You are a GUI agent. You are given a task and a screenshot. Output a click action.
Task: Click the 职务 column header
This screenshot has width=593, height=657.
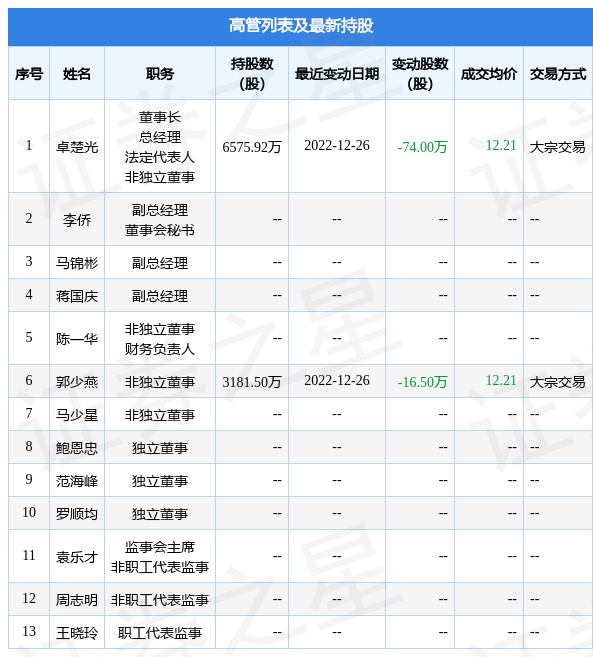pyautogui.click(x=160, y=74)
